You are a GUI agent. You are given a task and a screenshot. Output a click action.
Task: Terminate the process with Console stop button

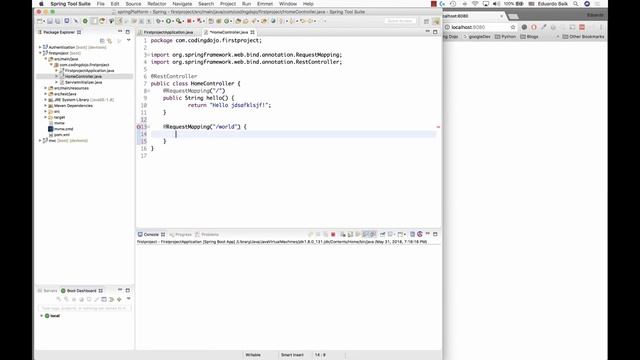pyautogui.click(x=333, y=234)
